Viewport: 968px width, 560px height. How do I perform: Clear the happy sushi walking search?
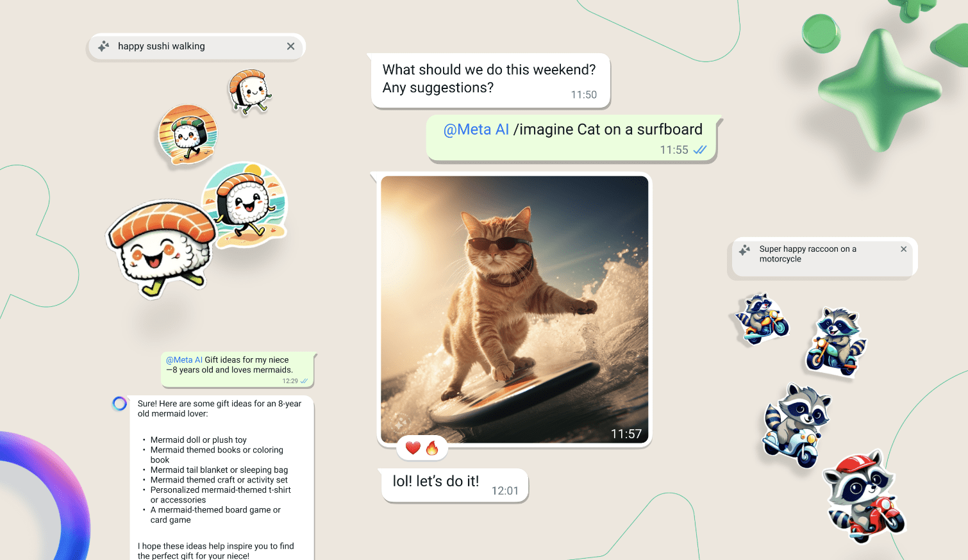[x=290, y=46]
